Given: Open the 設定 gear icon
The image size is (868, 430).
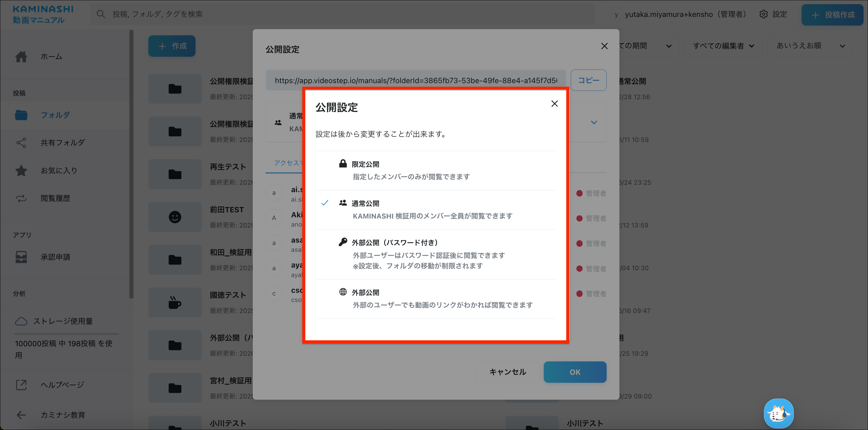Looking at the screenshot, I should (764, 14).
